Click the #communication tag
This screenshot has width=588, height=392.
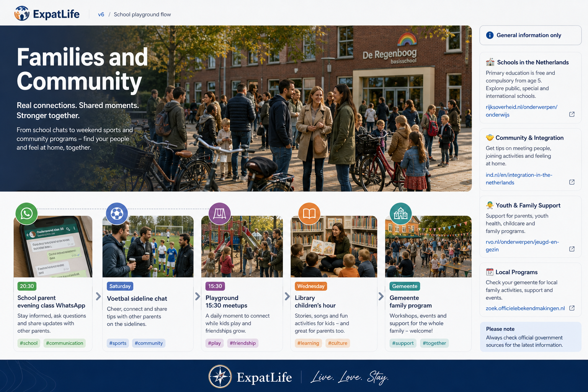pyautogui.click(x=65, y=343)
